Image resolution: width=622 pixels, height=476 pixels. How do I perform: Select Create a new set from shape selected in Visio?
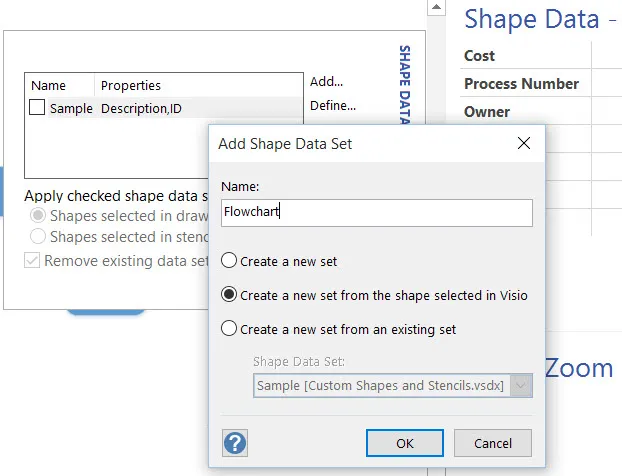(x=229, y=295)
